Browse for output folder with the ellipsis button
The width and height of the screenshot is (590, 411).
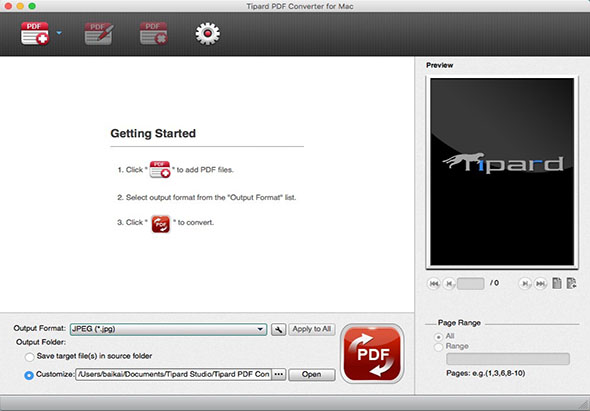tap(278, 374)
